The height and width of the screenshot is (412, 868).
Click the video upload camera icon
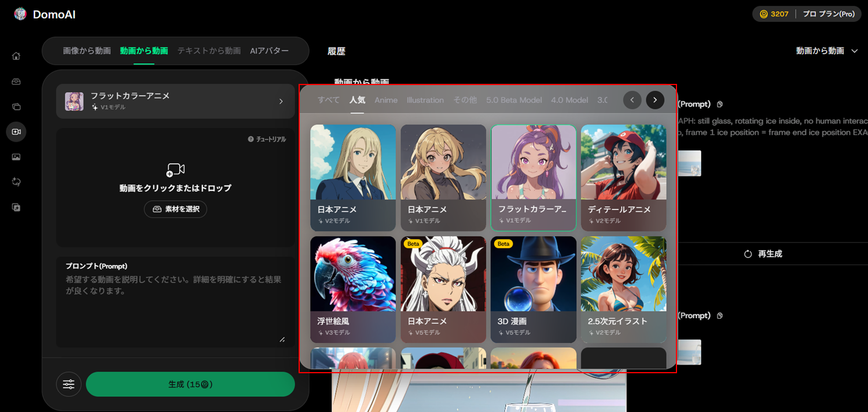175,170
